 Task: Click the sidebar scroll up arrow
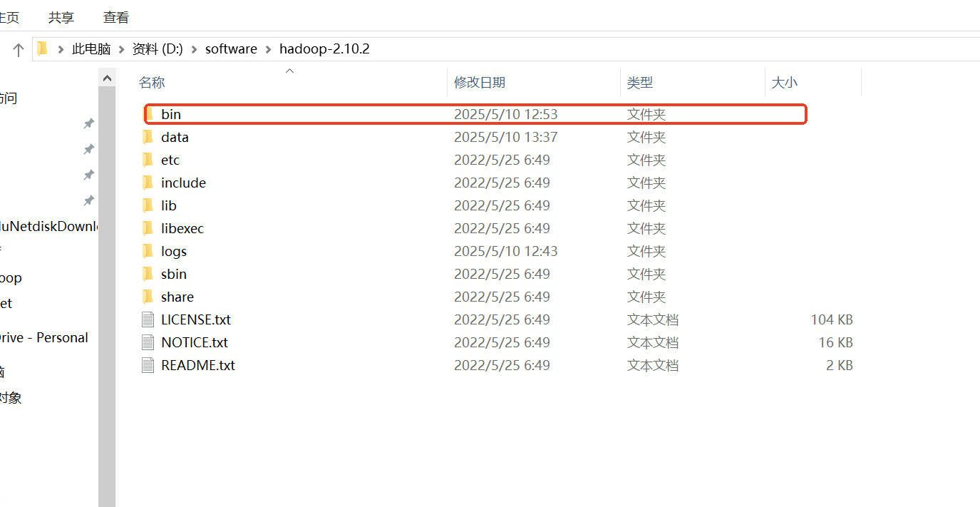click(107, 78)
